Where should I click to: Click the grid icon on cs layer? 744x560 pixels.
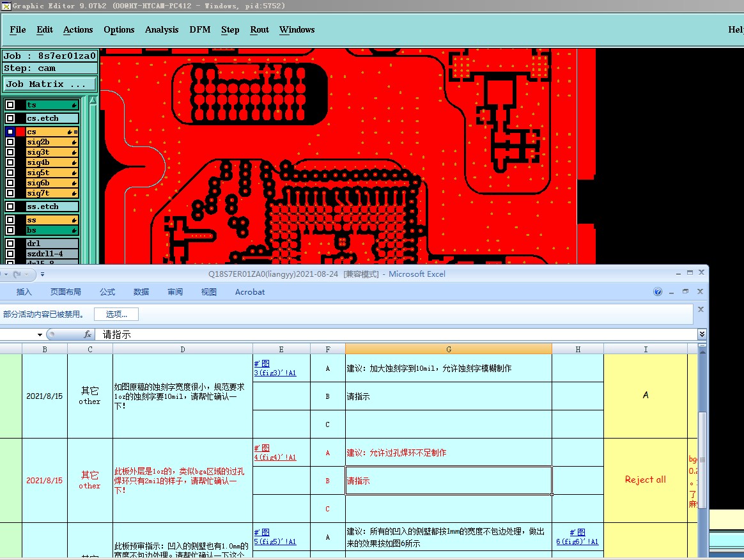[75, 132]
